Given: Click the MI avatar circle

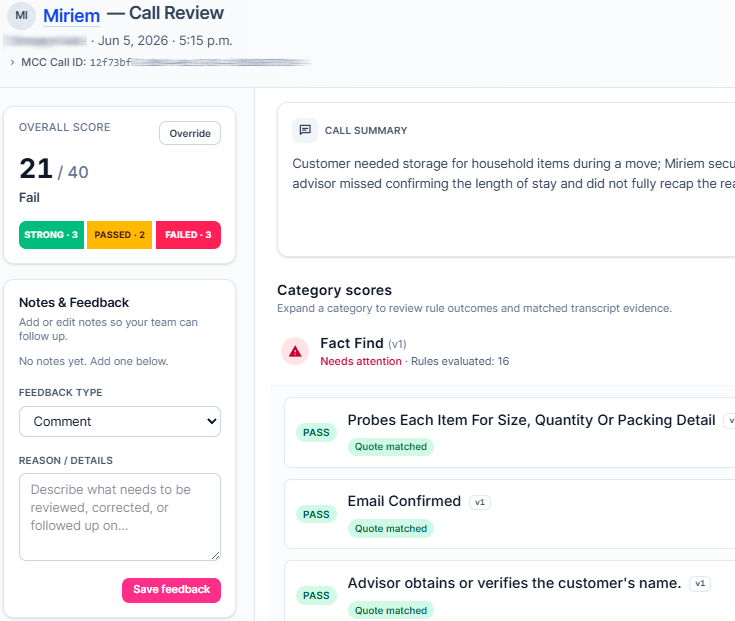Looking at the screenshot, I should tap(22, 15).
